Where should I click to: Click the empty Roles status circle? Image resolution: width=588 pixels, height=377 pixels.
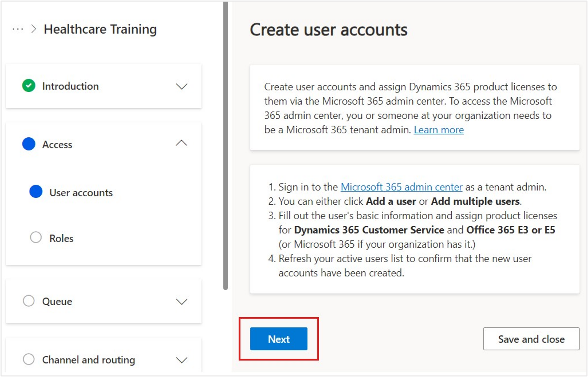point(36,237)
